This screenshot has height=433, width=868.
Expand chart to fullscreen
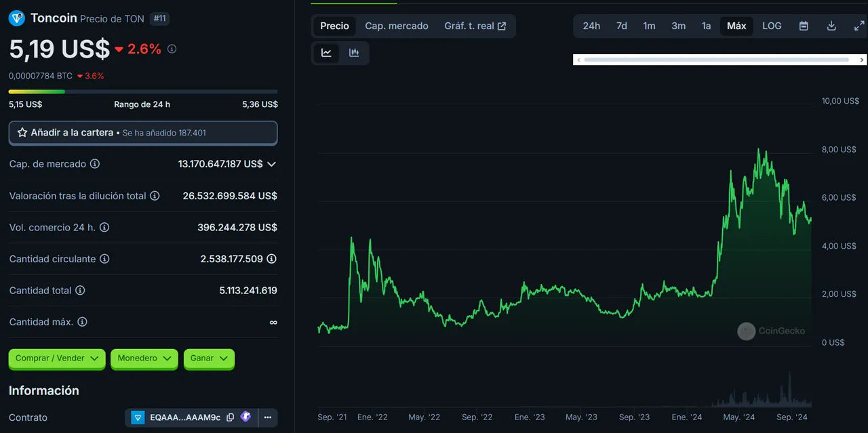tap(859, 26)
